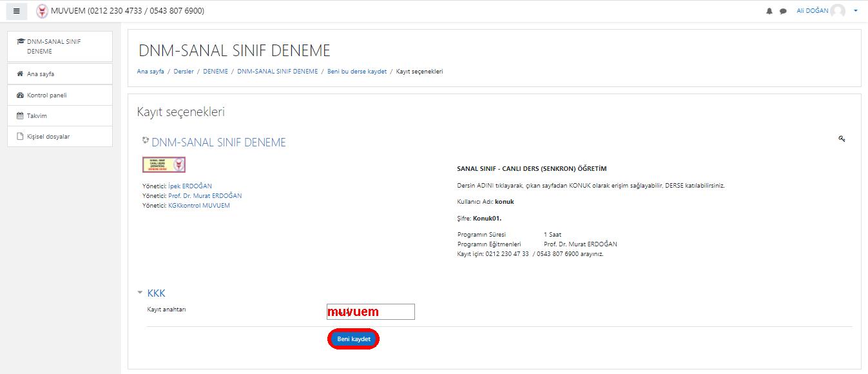Click the Kayıt anahtarı input field

click(371, 312)
